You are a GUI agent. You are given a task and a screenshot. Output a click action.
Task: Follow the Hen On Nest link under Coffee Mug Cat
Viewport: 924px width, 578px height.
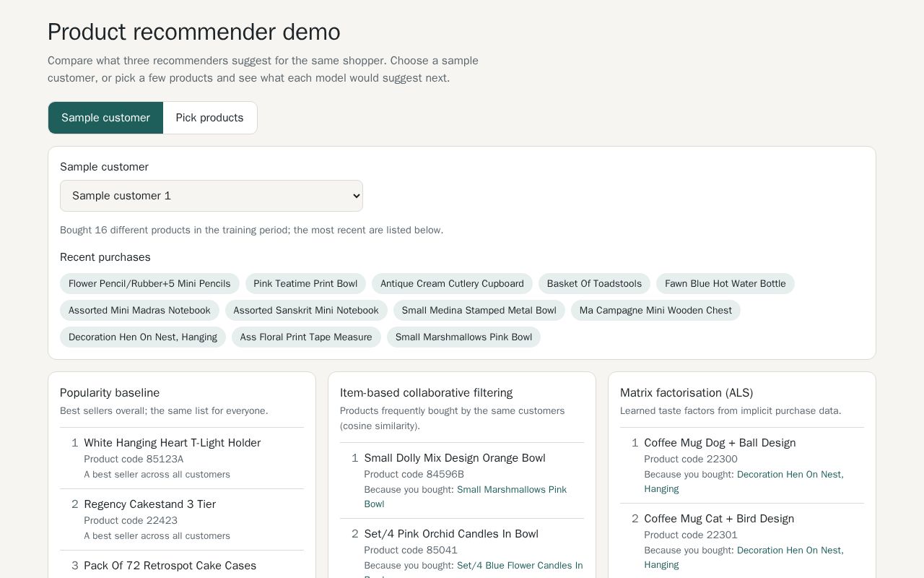744,558
